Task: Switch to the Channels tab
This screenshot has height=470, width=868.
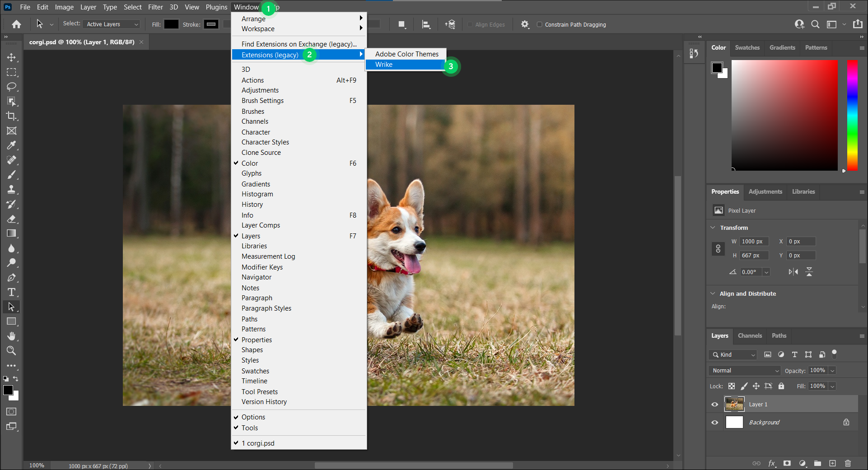Action: (750, 336)
